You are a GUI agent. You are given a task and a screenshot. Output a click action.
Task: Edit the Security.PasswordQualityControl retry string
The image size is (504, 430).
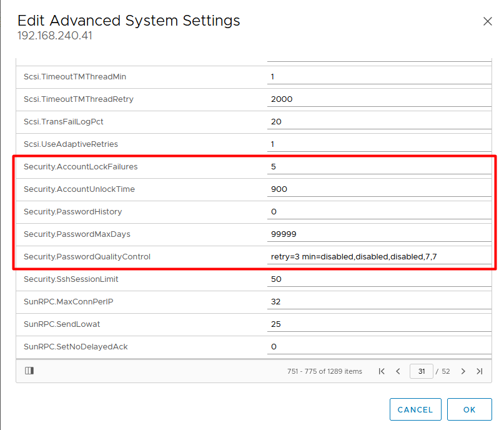tap(379, 257)
